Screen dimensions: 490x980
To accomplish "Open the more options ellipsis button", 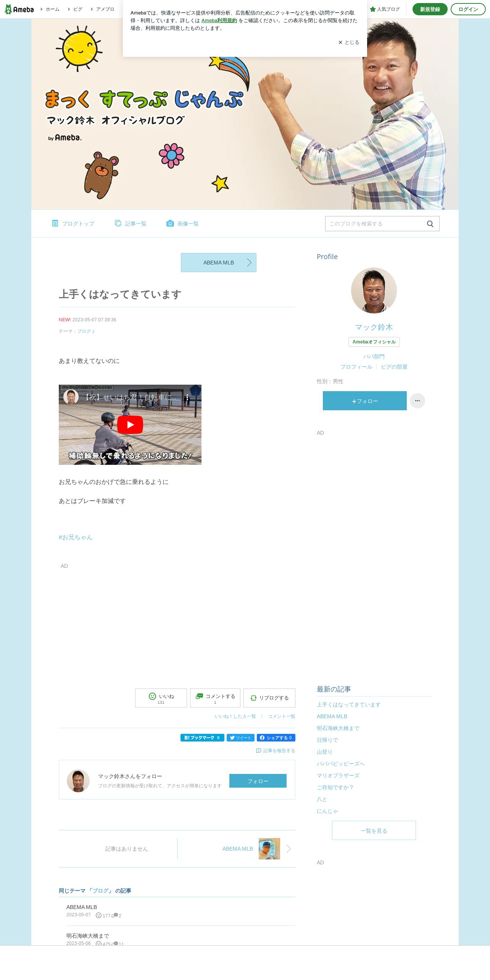I will [x=417, y=401].
